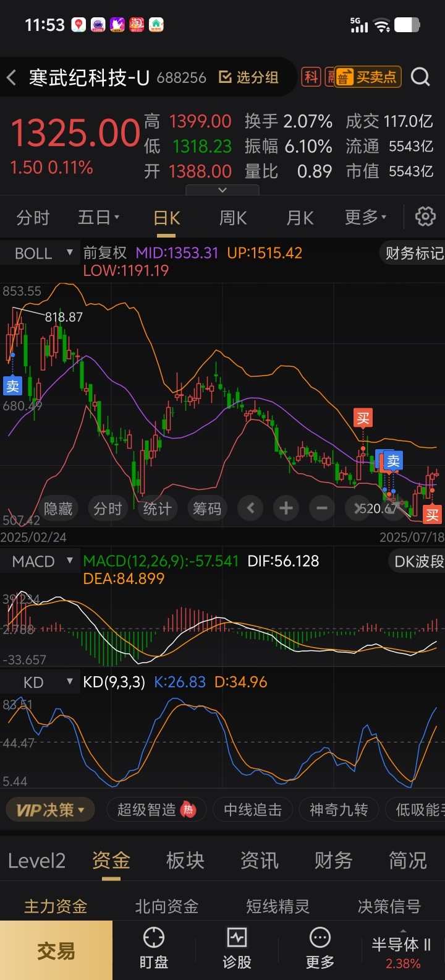Open the BOLL indicator dropdown
Screen dimensions: 445x980
[40, 253]
